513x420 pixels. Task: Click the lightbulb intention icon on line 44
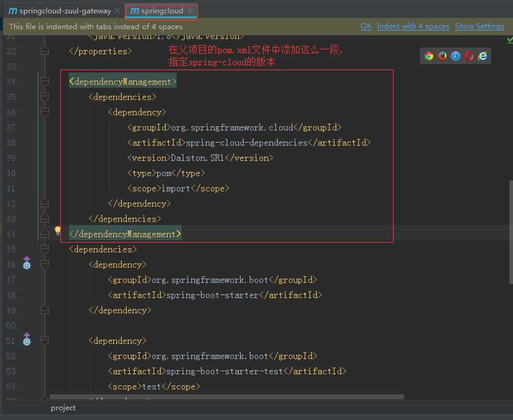[58, 230]
